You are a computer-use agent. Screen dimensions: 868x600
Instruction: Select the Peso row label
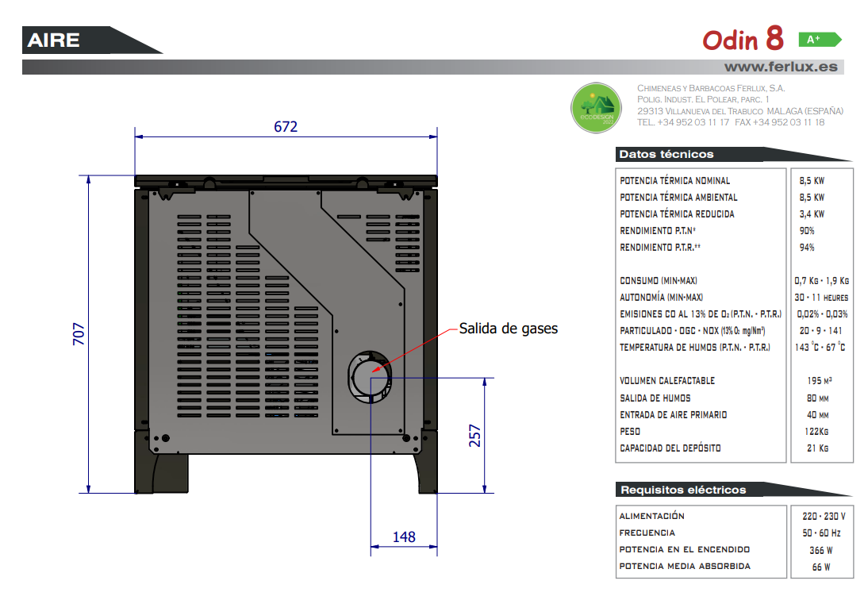click(x=630, y=431)
